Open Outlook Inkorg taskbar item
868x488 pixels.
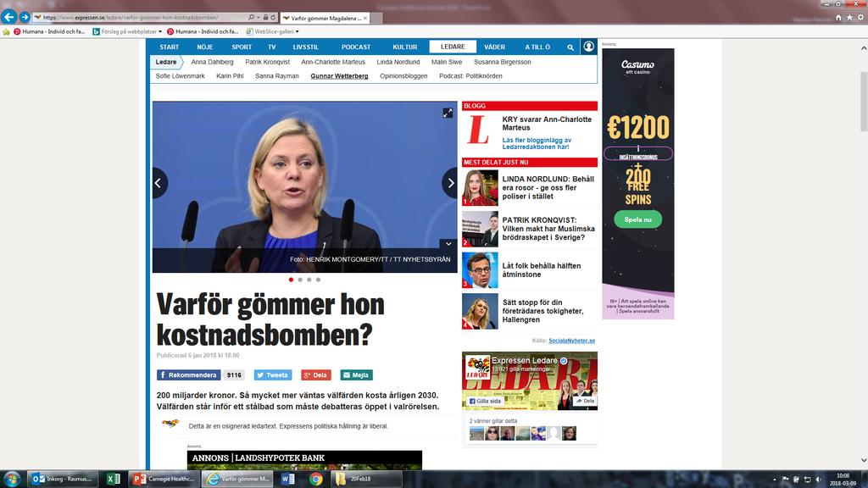[x=63, y=479]
